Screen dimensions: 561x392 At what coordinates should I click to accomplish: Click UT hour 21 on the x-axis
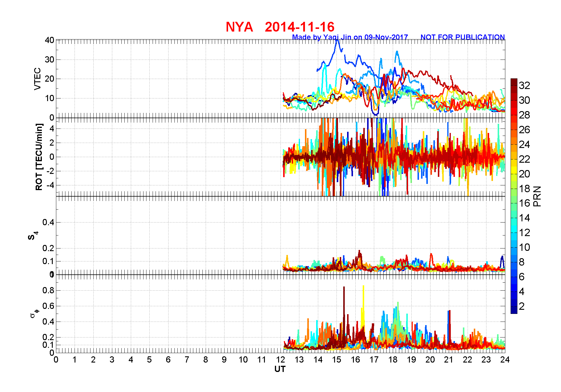[x=449, y=360]
